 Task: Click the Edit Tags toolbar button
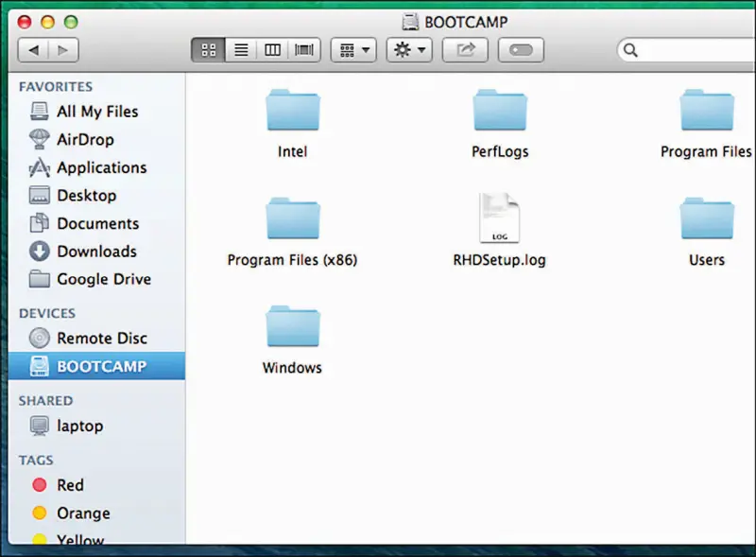tap(522, 50)
